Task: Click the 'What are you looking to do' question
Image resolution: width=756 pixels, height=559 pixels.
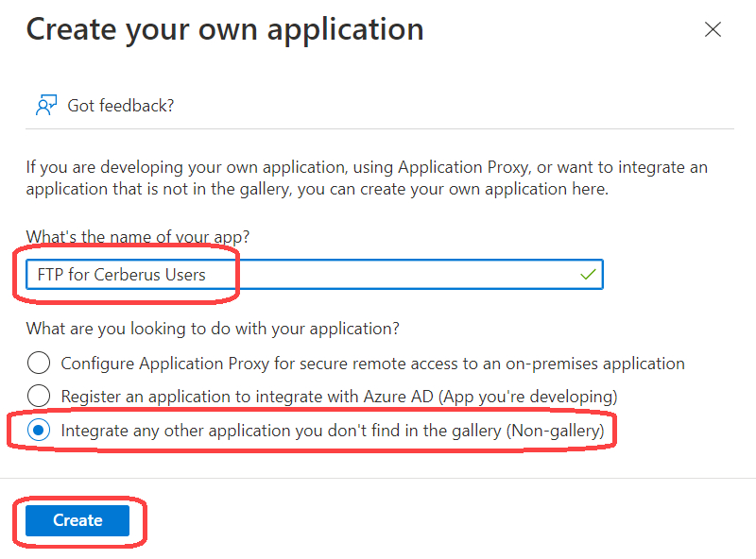Action: (x=213, y=329)
